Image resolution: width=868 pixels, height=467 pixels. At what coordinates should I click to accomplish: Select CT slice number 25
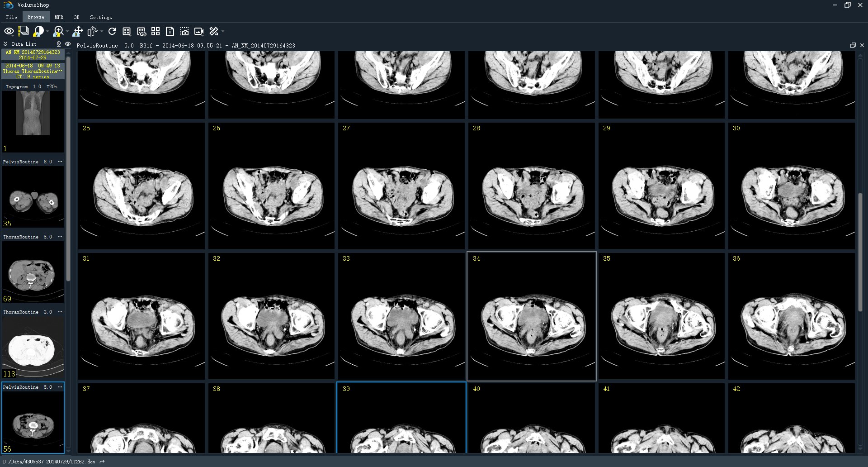(x=141, y=186)
